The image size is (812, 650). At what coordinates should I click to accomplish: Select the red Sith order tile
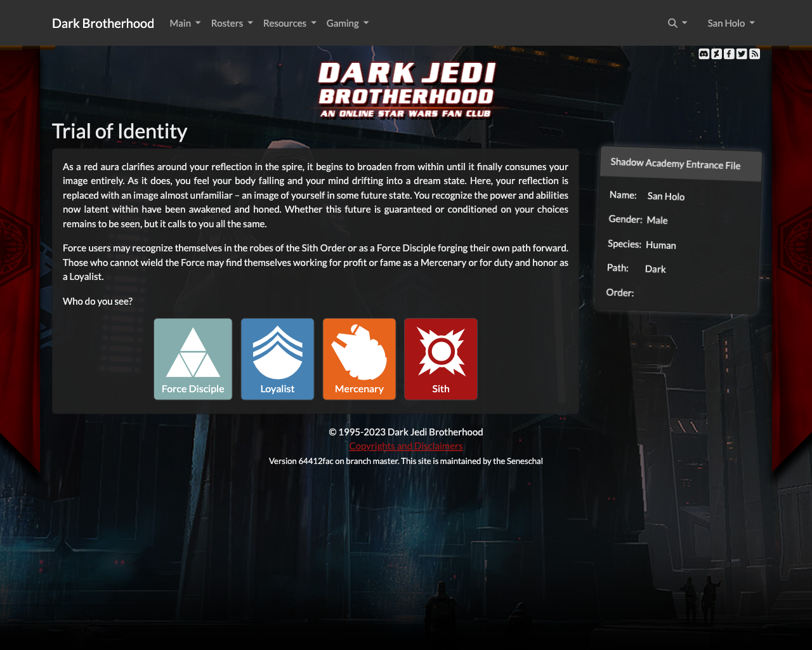pyautogui.click(x=441, y=359)
